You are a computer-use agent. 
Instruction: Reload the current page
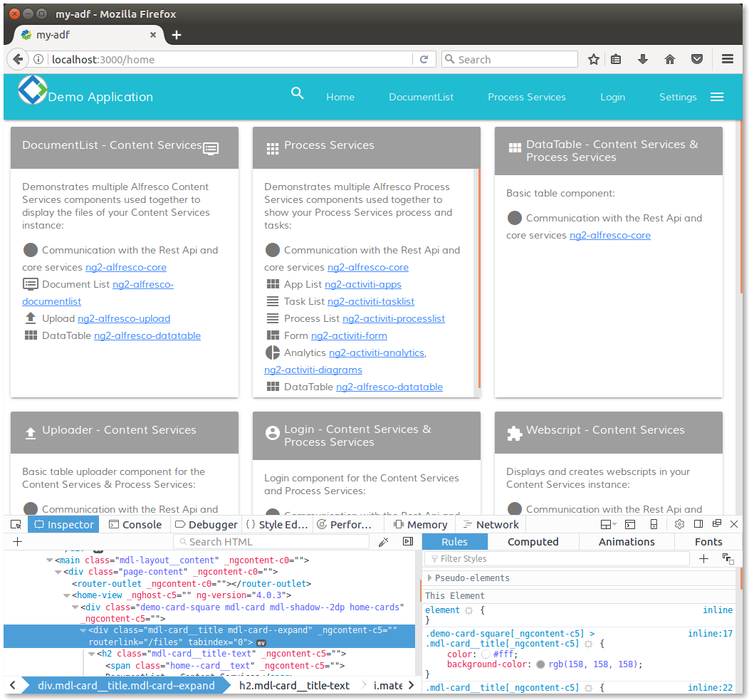pos(424,59)
